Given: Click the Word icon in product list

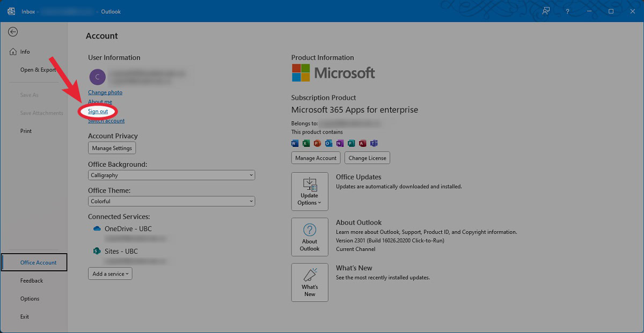Looking at the screenshot, I should point(295,143).
